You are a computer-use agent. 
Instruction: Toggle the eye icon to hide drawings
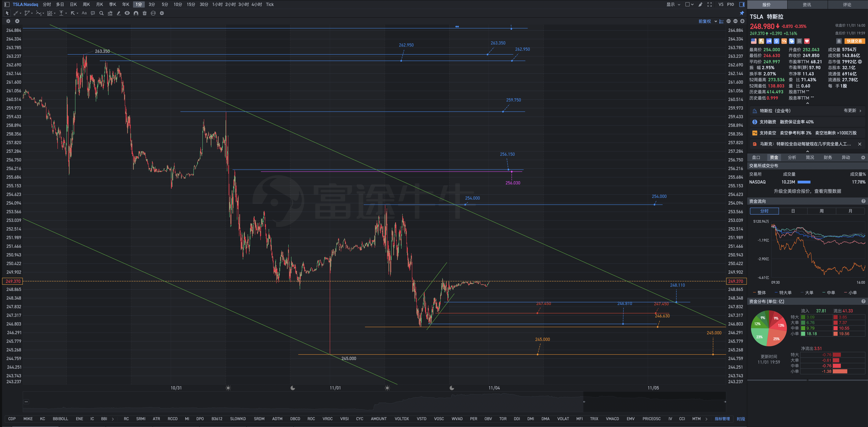click(127, 13)
